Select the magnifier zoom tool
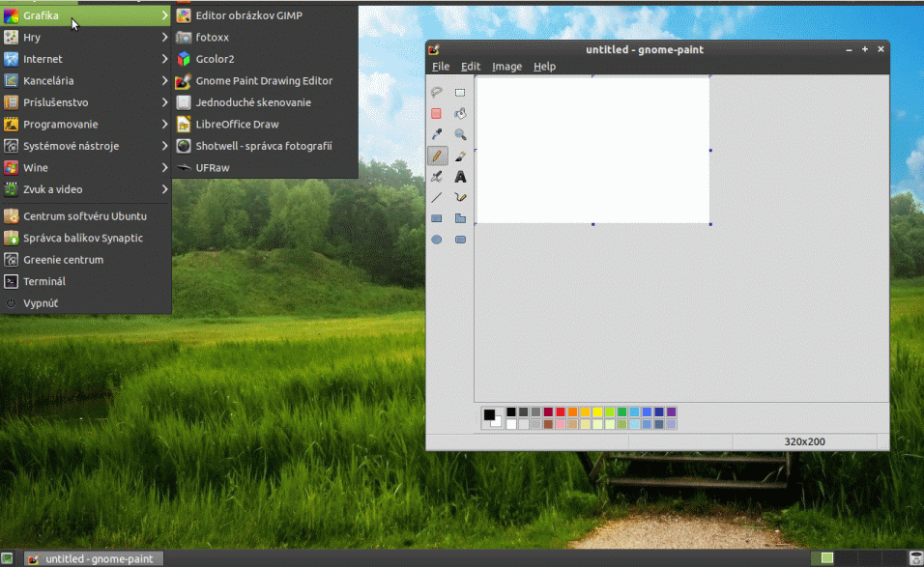Viewport: 924px width, 568px height. [x=460, y=134]
